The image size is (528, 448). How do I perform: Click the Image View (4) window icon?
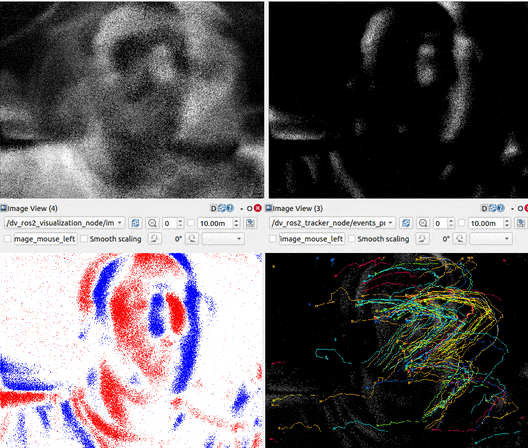(3, 208)
